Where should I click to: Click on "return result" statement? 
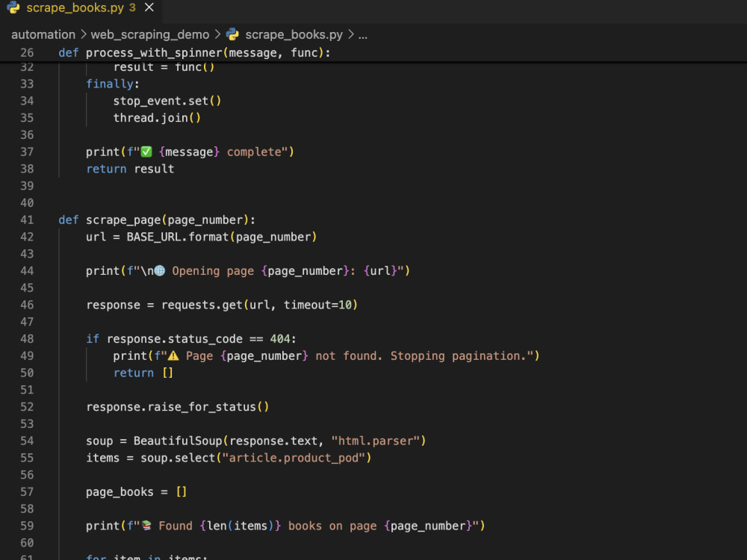pyautogui.click(x=130, y=169)
